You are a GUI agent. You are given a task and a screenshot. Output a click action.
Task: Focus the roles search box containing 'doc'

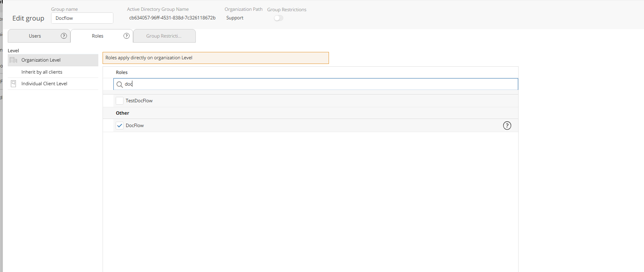[317, 84]
